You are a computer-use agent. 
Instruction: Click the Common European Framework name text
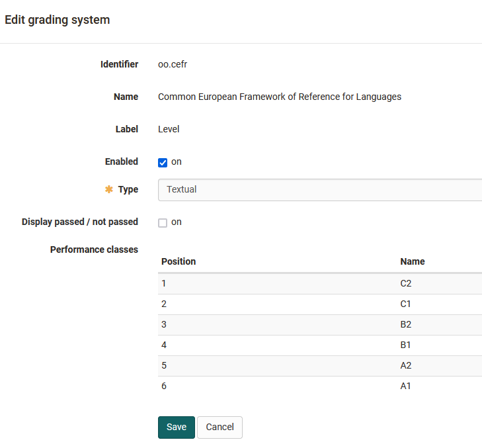(x=279, y=97)
